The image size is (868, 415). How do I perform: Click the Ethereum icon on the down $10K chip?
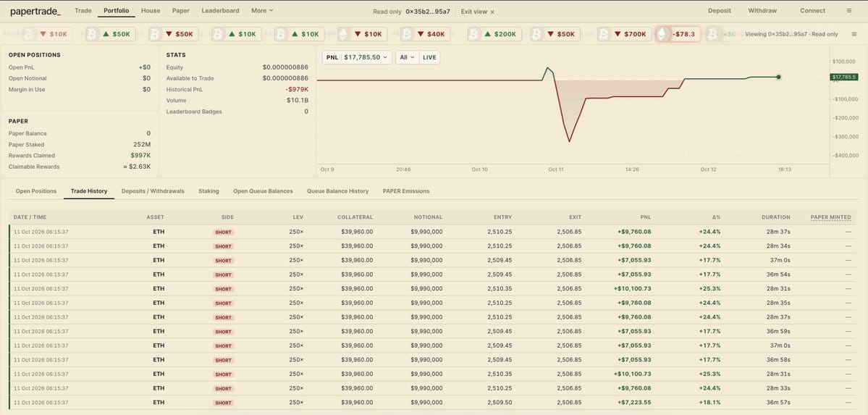(344, 34)
